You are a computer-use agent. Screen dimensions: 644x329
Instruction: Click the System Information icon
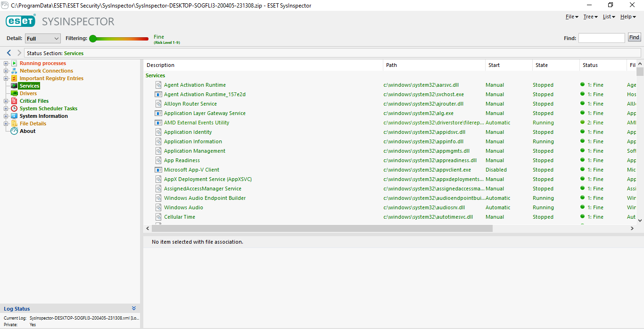pyautogui.click(x=14, y=116)
